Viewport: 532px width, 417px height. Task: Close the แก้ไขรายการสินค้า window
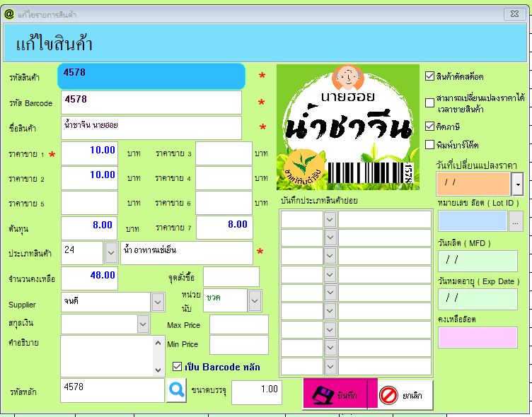click(513, 13)
